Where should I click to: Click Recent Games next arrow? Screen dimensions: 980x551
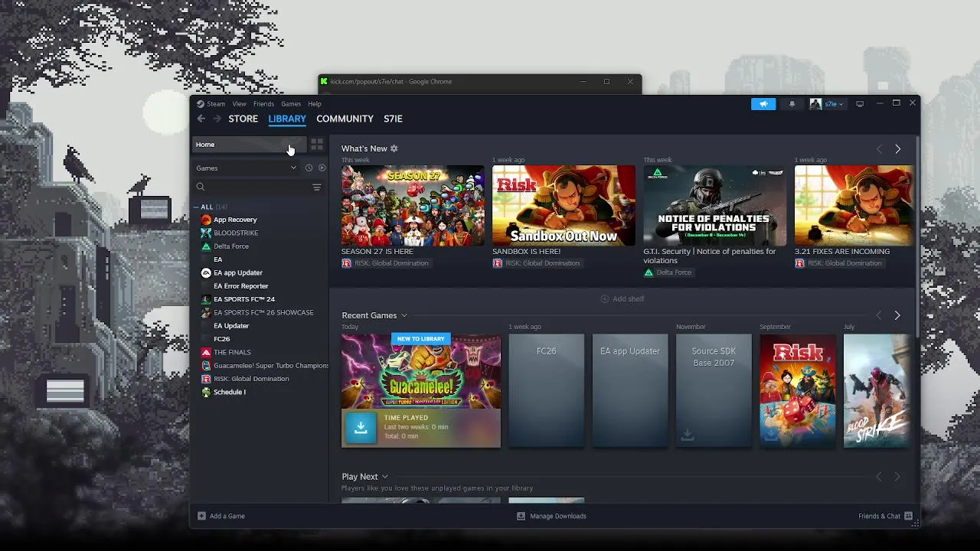coord(898,315)
